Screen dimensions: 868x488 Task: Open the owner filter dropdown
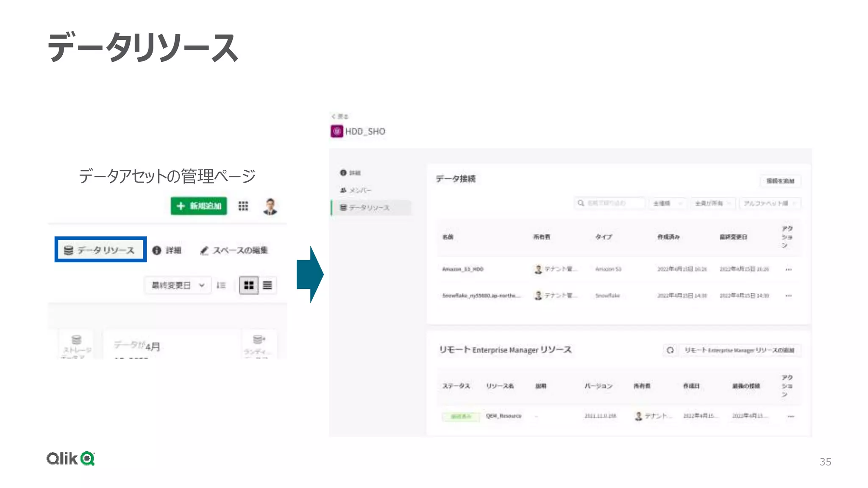(712, 203)
